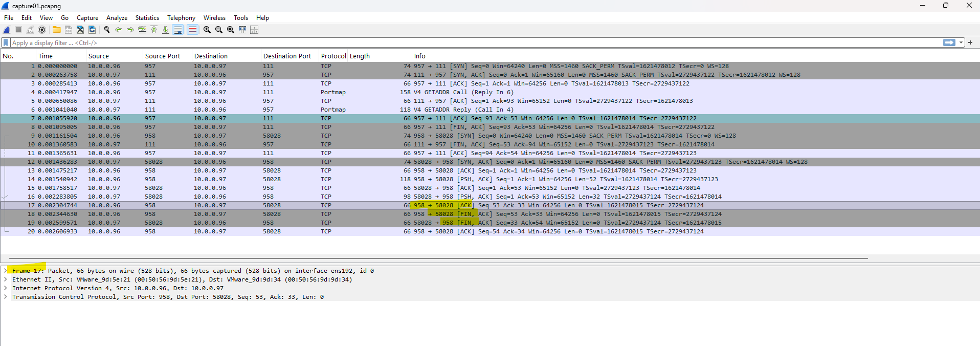
Task: Select packet 6 Portmap GETADDR Reply
Action: pyautogui.click(x=490, y=110)
